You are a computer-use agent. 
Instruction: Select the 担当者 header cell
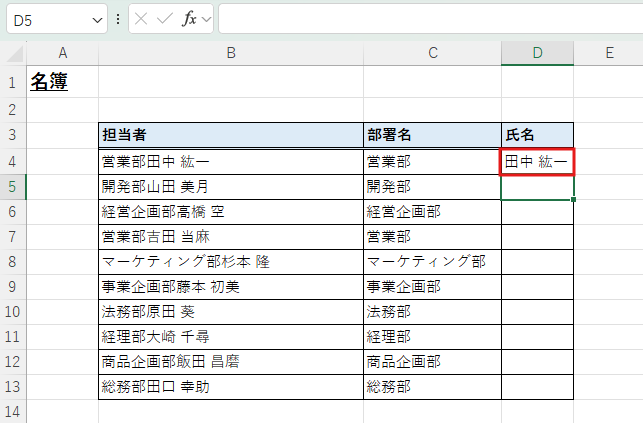[x=230, y=135]
